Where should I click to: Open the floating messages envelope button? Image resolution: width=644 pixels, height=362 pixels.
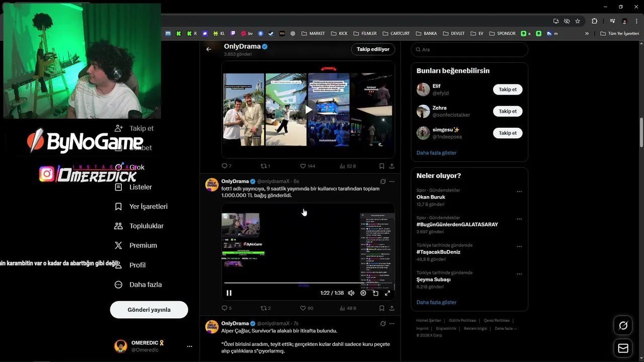coord(623,348)
